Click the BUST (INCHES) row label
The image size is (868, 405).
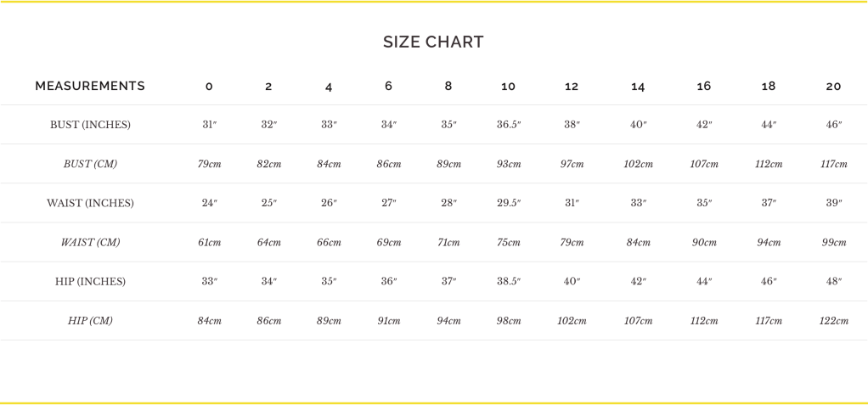click(x=90, y=125)
